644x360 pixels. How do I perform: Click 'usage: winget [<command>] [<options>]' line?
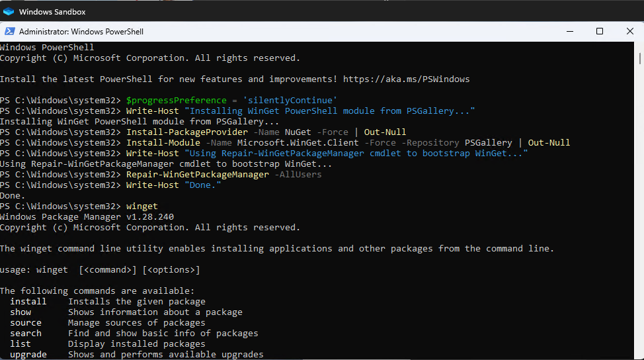pyautogui.click(x=100, y=269)
